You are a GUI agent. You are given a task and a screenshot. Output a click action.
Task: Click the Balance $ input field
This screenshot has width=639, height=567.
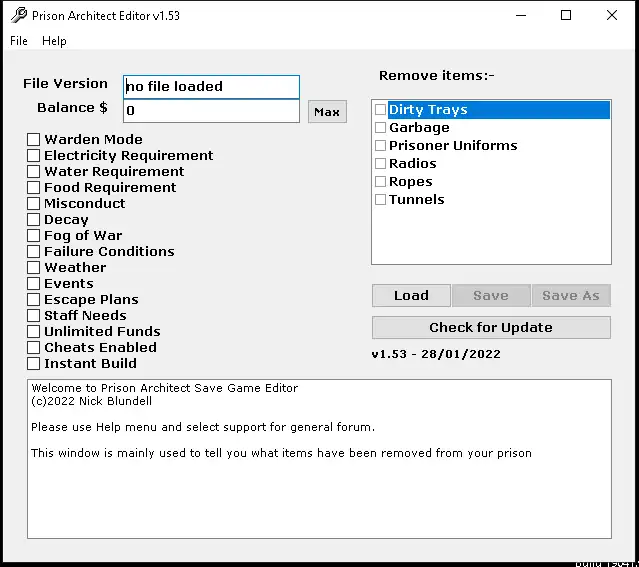[211, 111]
